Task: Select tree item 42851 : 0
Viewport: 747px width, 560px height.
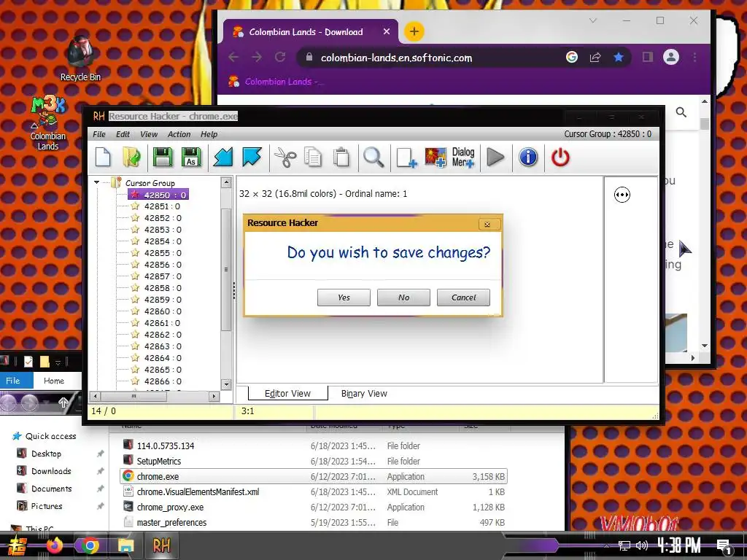Action: pyautogui.click(x=162, y=206)
